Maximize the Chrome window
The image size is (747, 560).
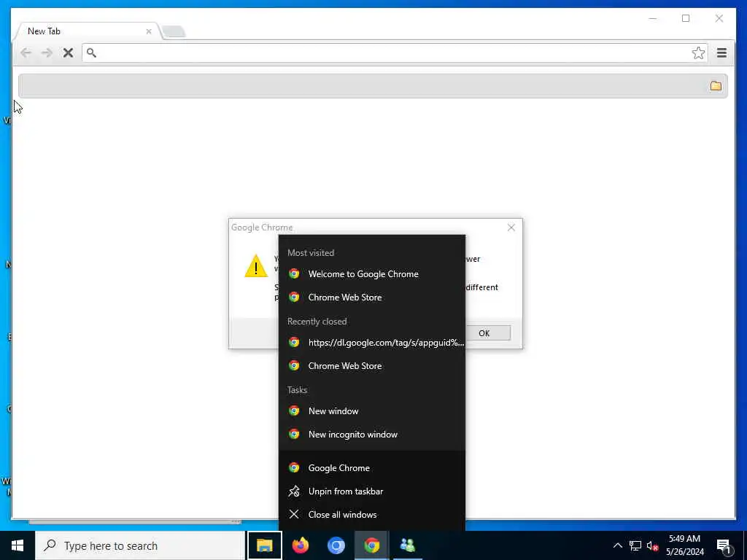686,18
